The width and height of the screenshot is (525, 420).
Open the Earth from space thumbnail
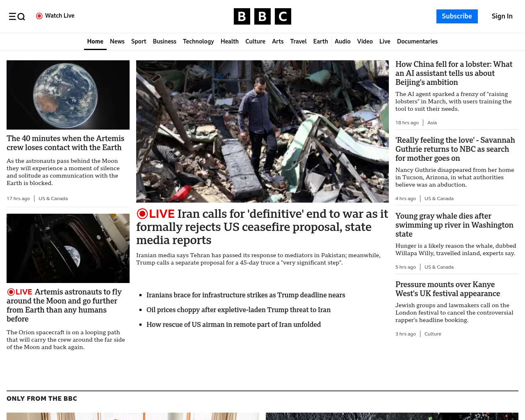(68, 95)
